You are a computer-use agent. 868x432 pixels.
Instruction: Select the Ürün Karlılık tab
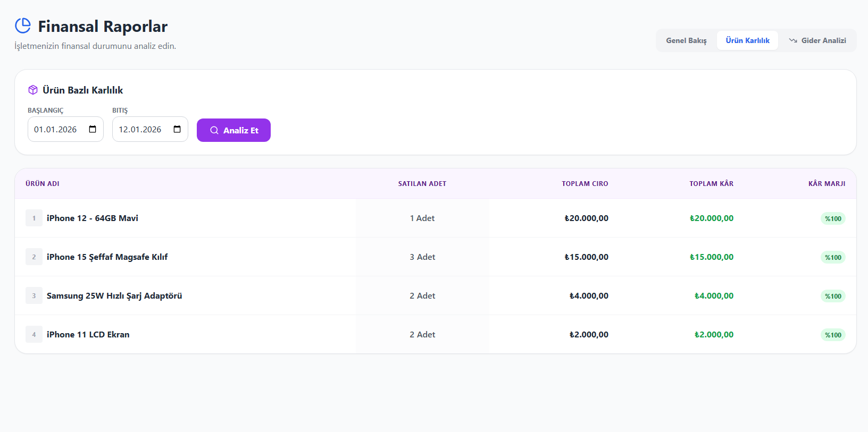(x=747, y=40)
